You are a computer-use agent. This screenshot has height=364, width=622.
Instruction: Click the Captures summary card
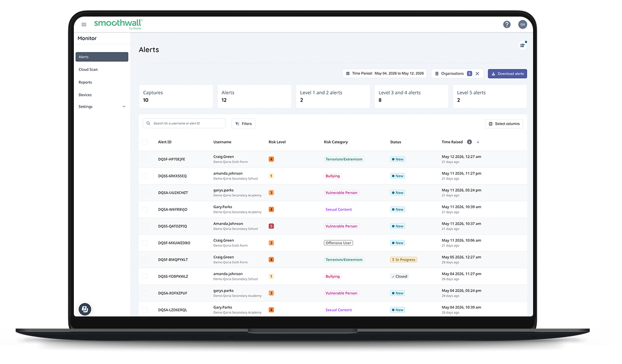[x=176, y=96]
